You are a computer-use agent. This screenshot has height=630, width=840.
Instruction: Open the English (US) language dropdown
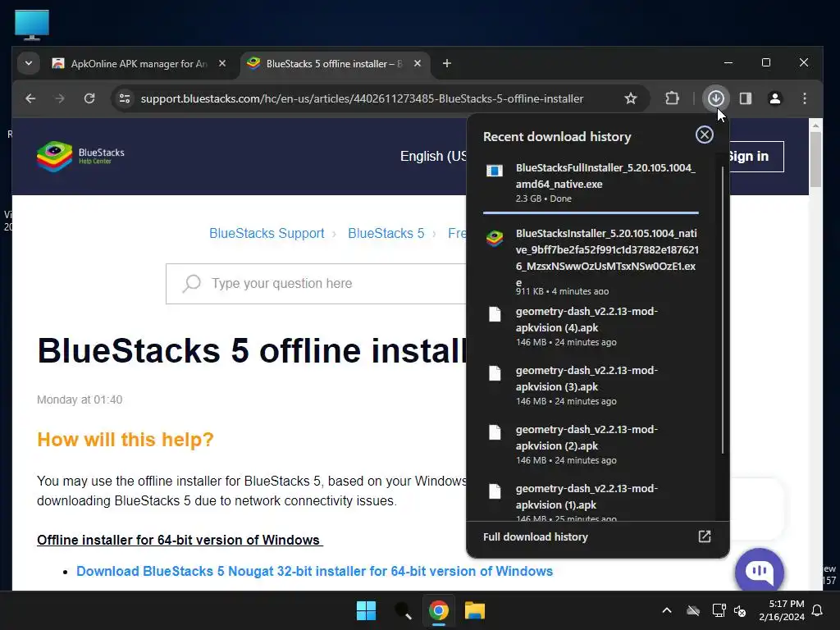pos(433,157)
